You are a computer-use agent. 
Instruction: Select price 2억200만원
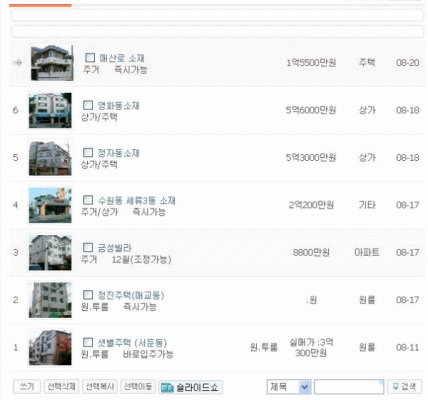(311, 205)
